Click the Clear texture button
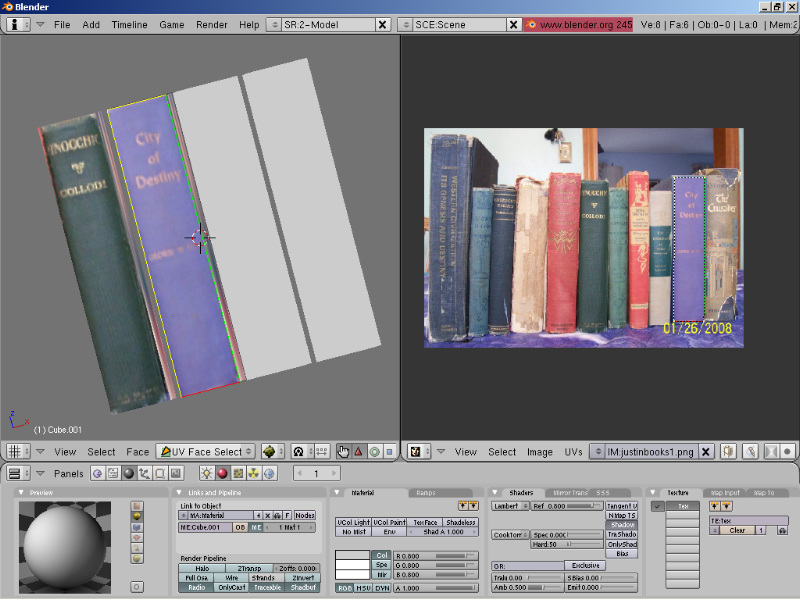The height and width of the screenshot is (600, 800). click(737, 530)
